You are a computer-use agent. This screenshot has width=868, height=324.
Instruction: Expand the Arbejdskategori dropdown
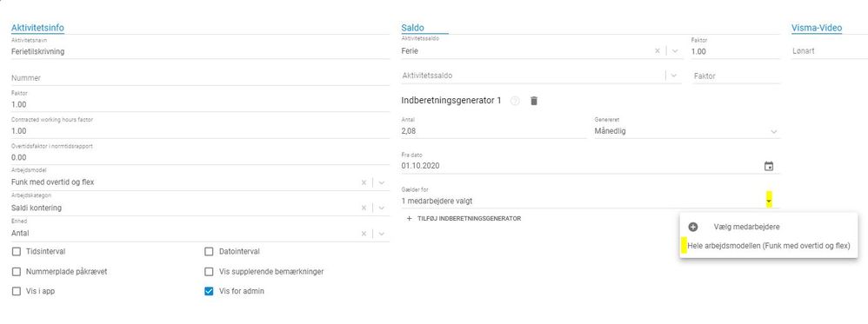coord(381,208)
